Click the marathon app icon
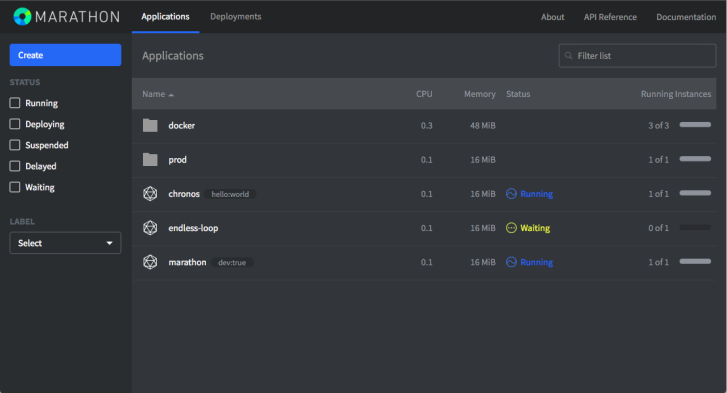Viewport: 727px width, 393px height. click(x=150, y=262)
